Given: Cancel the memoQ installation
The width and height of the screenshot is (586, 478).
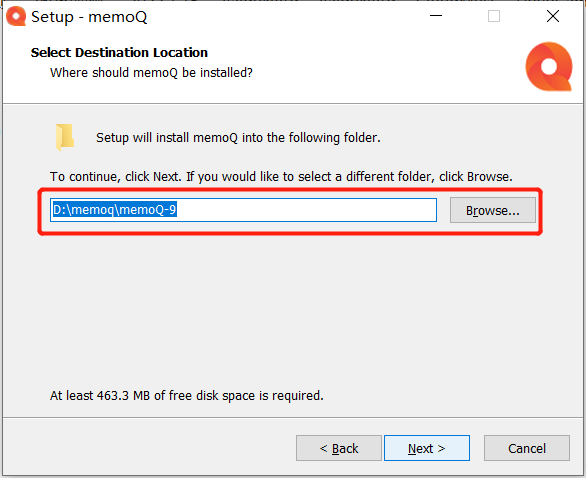Looking at the screenshot, I should tap(527, 448).
